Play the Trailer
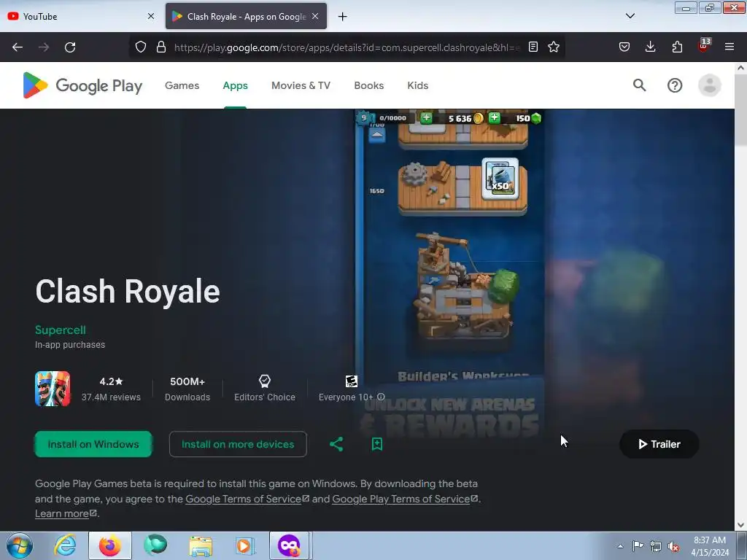The width and height of the screenshot is (747, 560). [659, 444]
